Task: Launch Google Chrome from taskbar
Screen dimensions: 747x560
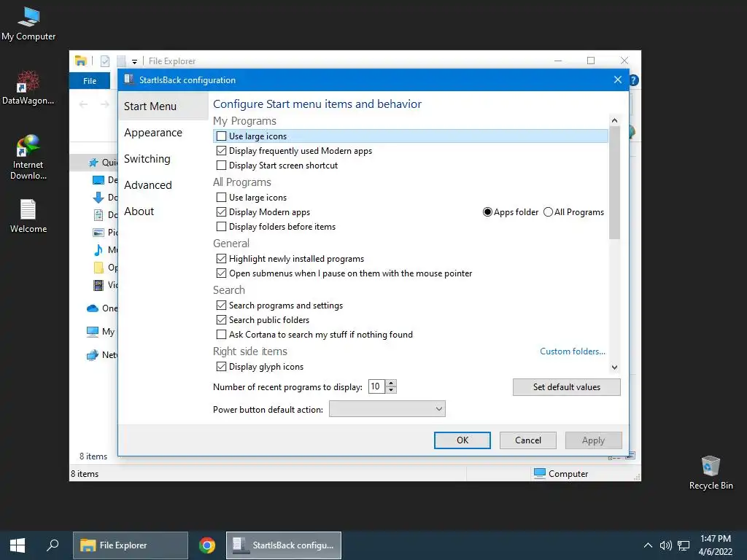Action: (207, 545)
